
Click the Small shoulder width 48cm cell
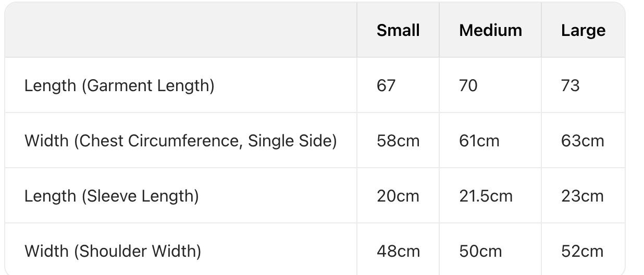click(398, 251)
